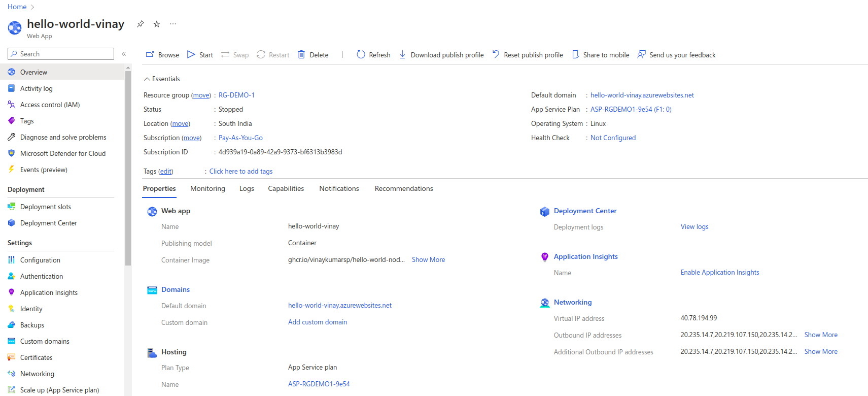Viewport: 868px width, 396px height.
Task: Click here to add tags
Action: [x=241, y=171]
